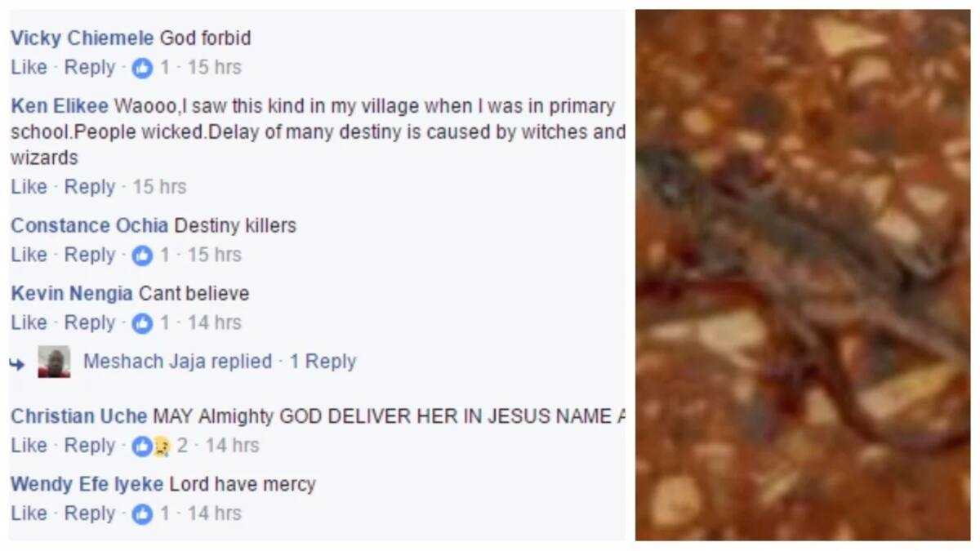This screenshot has width=980, height=551.
Task: Open Ken Elikee's profile
Action: [x=60, y=106]
